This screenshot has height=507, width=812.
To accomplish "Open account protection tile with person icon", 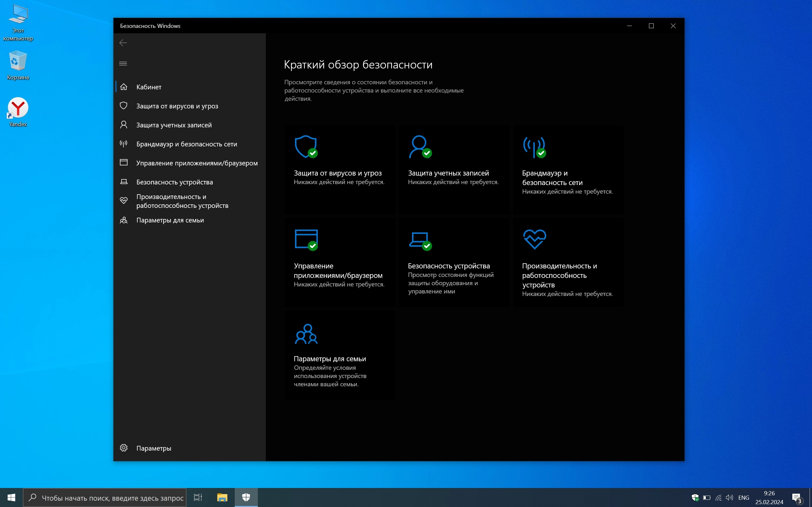I will (419, 146).
